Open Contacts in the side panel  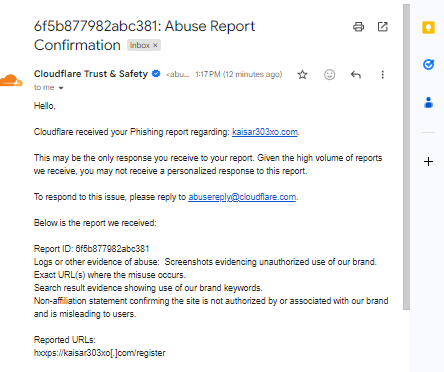click(x=428, y=103)
